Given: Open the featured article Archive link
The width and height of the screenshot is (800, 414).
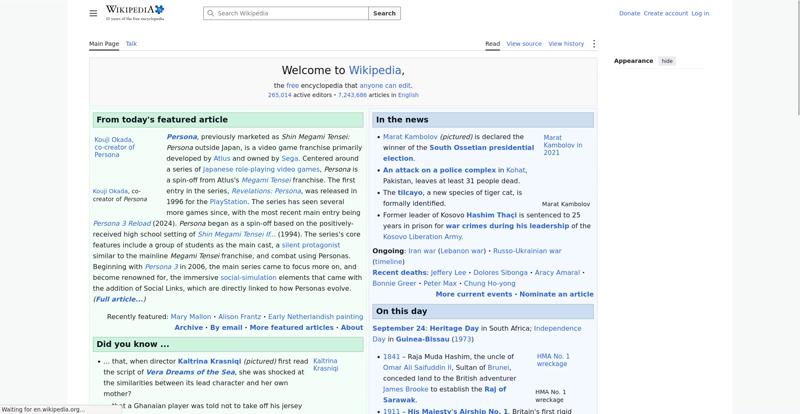Looking at the screenshot, I should (x=189, y=328).
